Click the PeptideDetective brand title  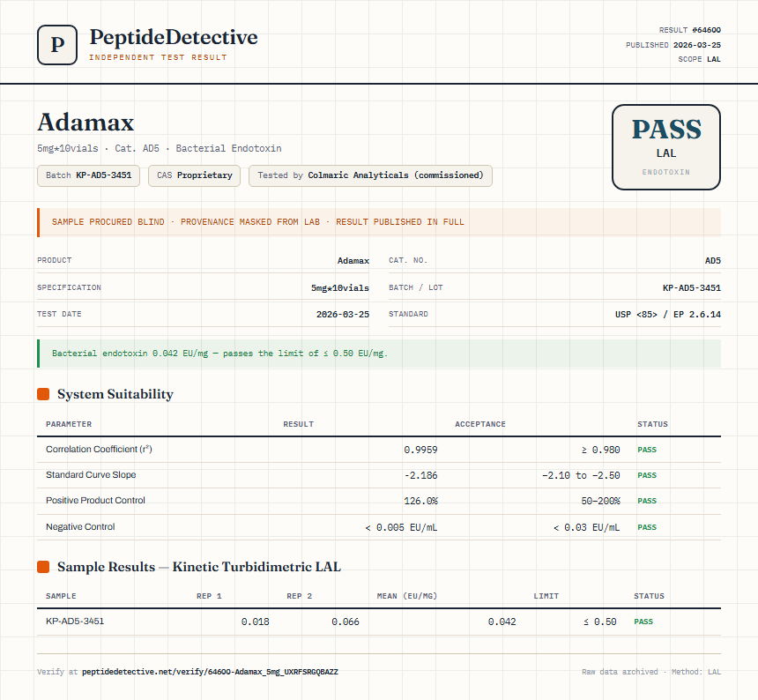(174, 37)
